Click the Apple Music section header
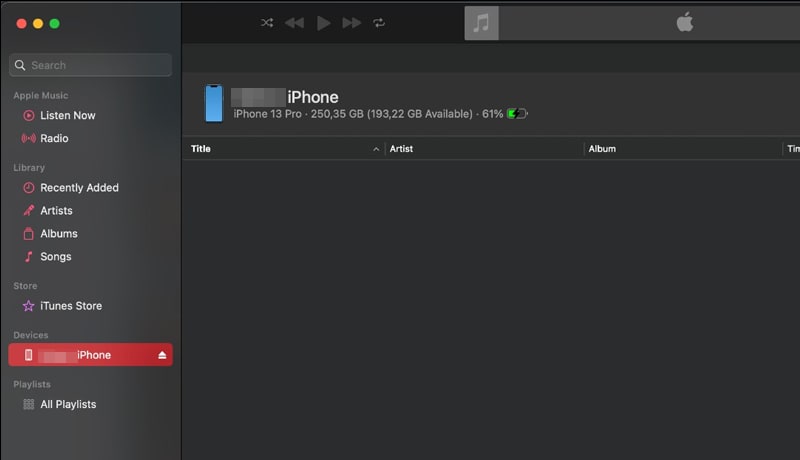The height and width of the screenshot is (460, 800). (x=41, y=95)
